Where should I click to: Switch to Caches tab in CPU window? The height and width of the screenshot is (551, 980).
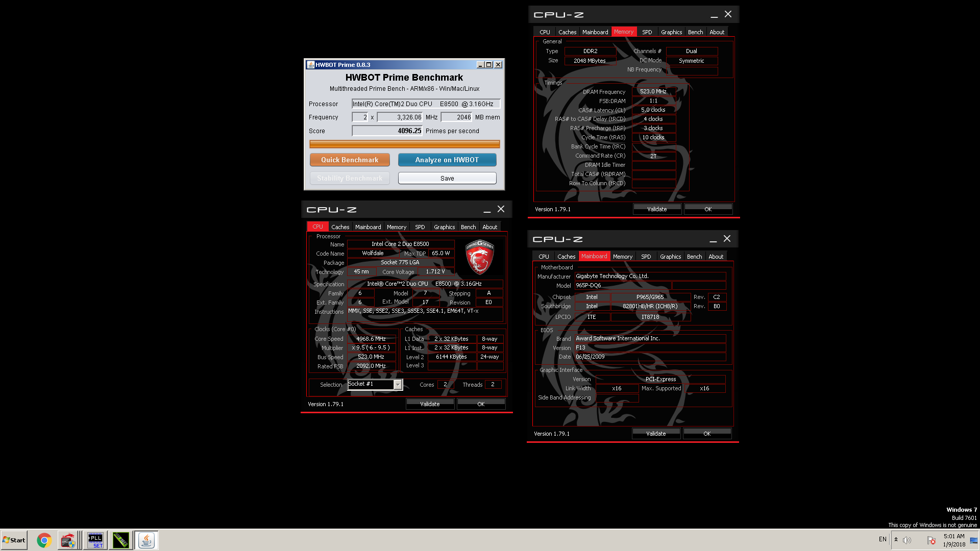(340, 227)
